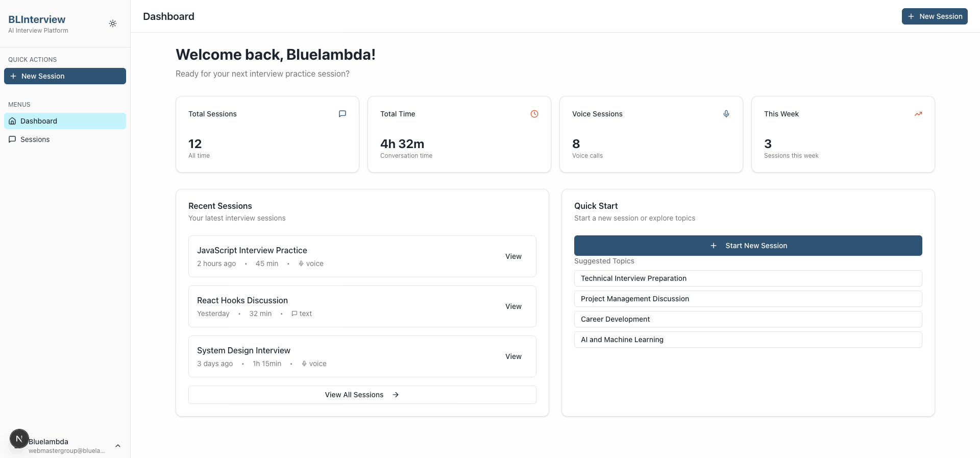Viewport: 980px width, 458px height.
Task: Click the Total Sessions chat bubble icon
Action: (x=342, y=114)
